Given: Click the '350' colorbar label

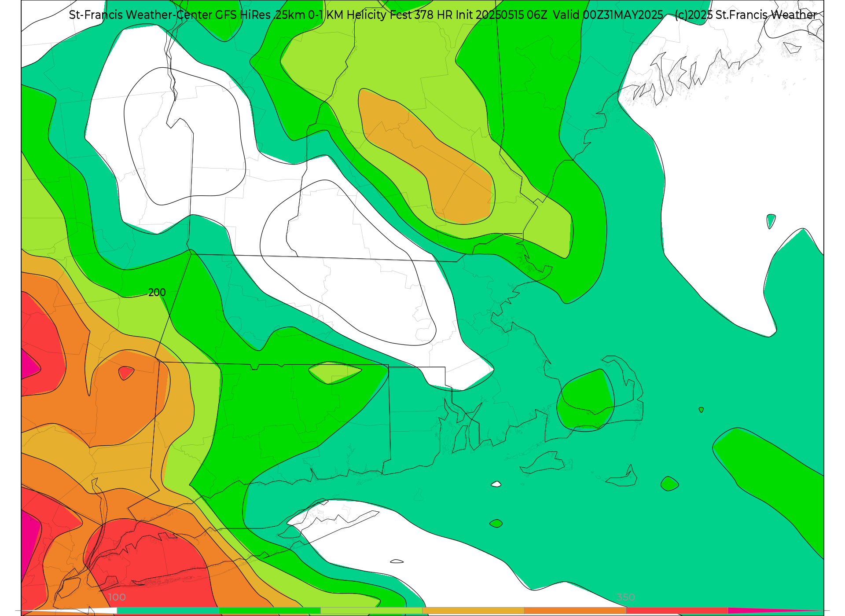Looking at the screenshot, I should pos(626,597).
